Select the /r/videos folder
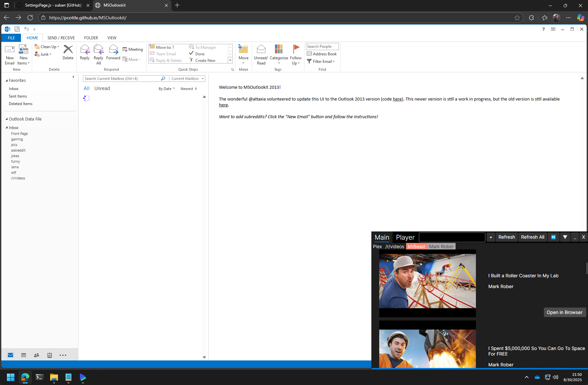The height and width of the screenshot is (385, 588). [18, 178]
